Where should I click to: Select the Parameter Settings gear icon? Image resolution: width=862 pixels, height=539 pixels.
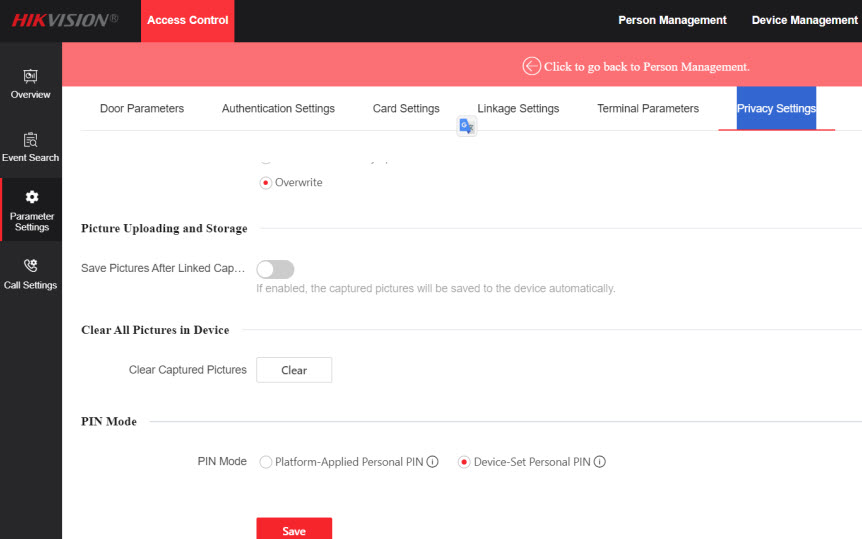coord(31,197)
